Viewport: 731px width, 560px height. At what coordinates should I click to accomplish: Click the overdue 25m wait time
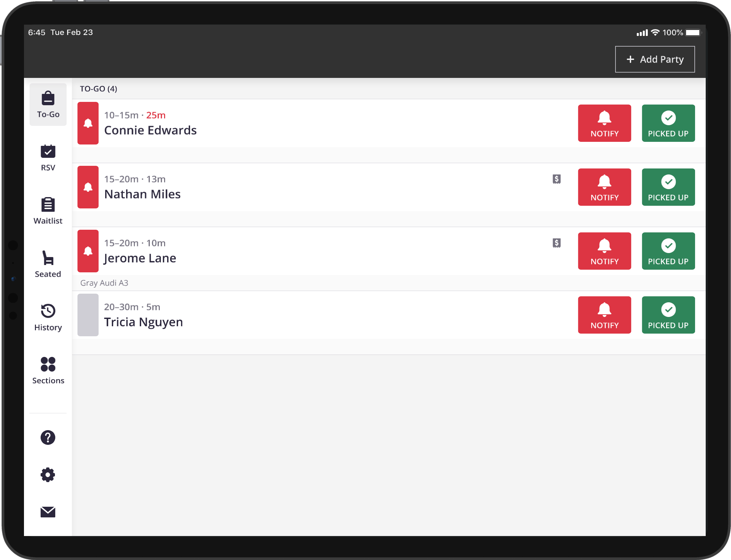[156, 115]
